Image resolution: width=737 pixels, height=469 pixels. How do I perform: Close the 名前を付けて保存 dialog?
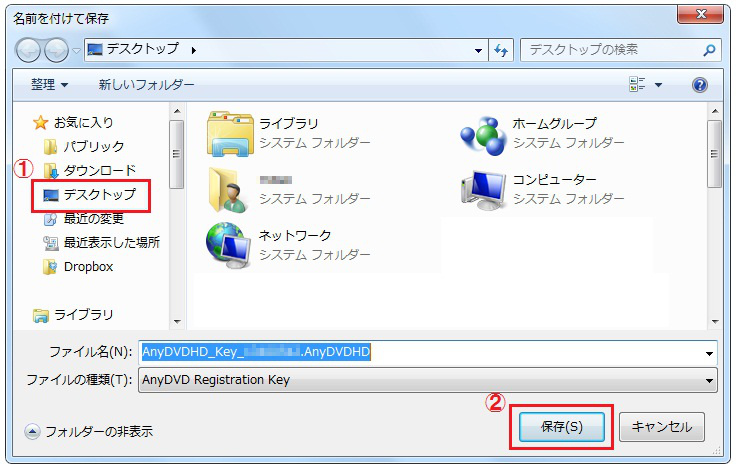click(700, 14)
